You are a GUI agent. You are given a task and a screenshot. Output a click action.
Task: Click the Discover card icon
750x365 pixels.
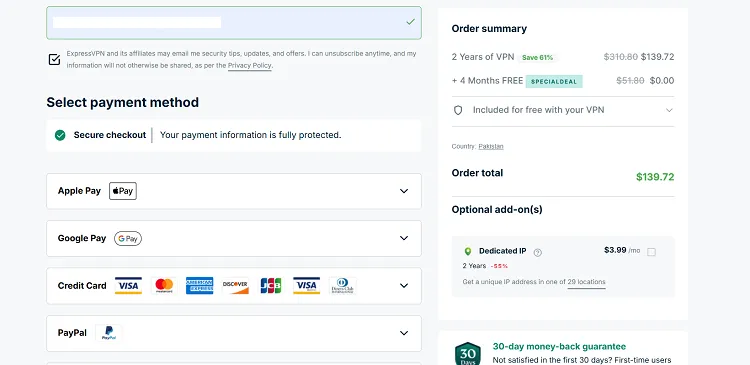(x=235, y=286)
